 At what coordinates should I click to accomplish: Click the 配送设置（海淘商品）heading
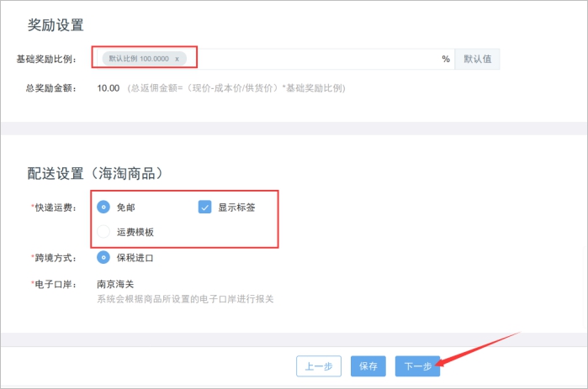coord(94,174)
